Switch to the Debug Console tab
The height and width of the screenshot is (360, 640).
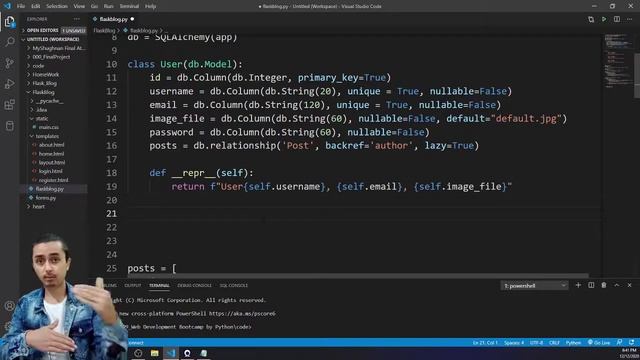(x=194, y=285)
